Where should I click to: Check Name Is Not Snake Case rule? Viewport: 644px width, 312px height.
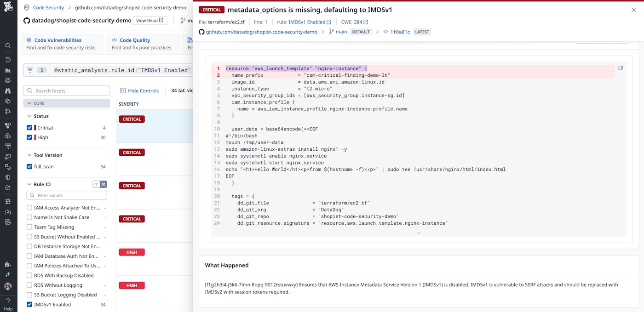pos(29,217)
